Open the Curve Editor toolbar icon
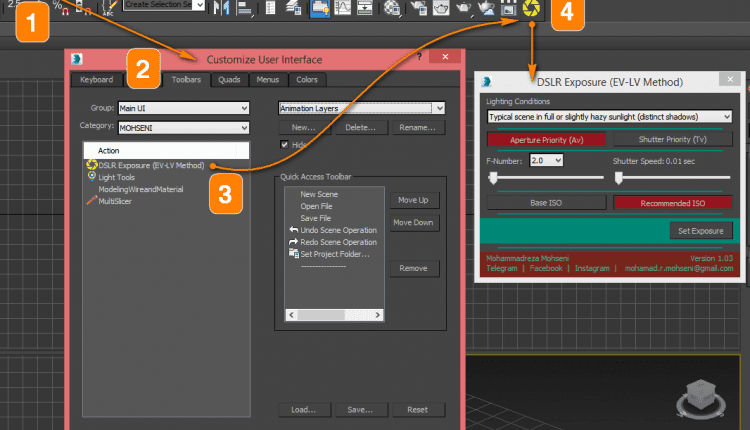Image resolution: width=750 pixels, height=430 pixels. tap(342, 7)
